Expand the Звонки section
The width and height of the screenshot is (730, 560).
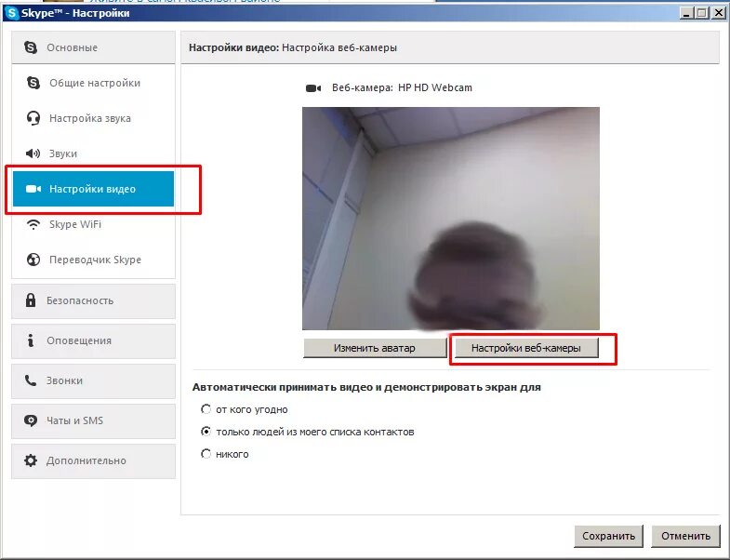(x=94, y=381)
